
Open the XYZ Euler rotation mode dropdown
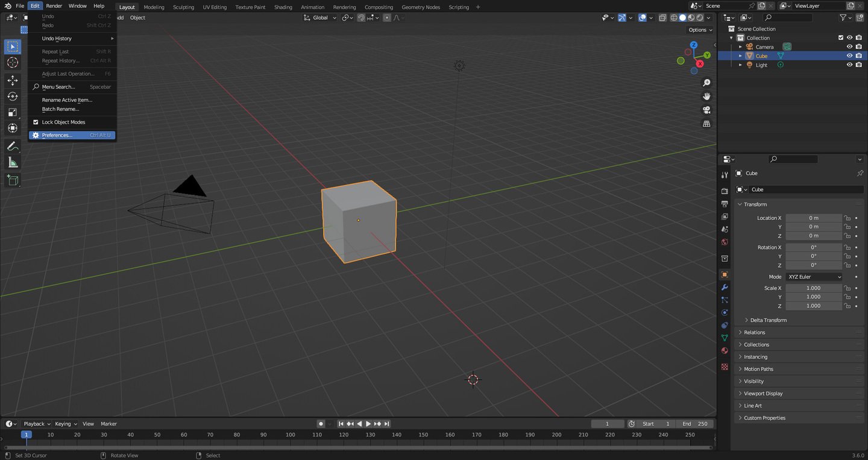pos(814,277)
